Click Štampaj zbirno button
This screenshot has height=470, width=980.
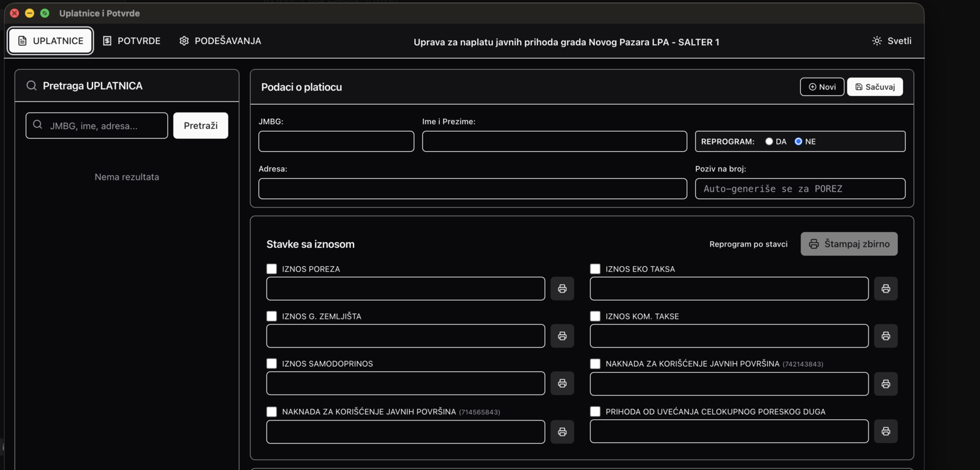(849, 244)
